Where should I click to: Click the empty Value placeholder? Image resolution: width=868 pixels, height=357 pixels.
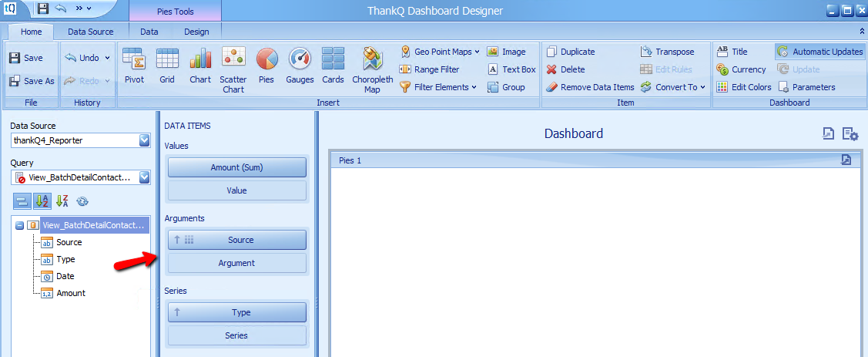click(x=237, y=190)
